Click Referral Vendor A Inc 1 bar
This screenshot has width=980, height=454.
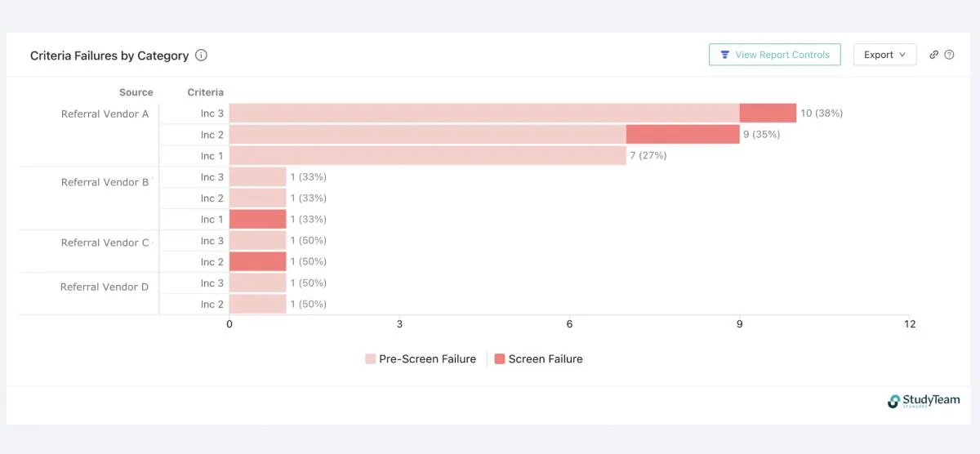(x=427, y=156)
